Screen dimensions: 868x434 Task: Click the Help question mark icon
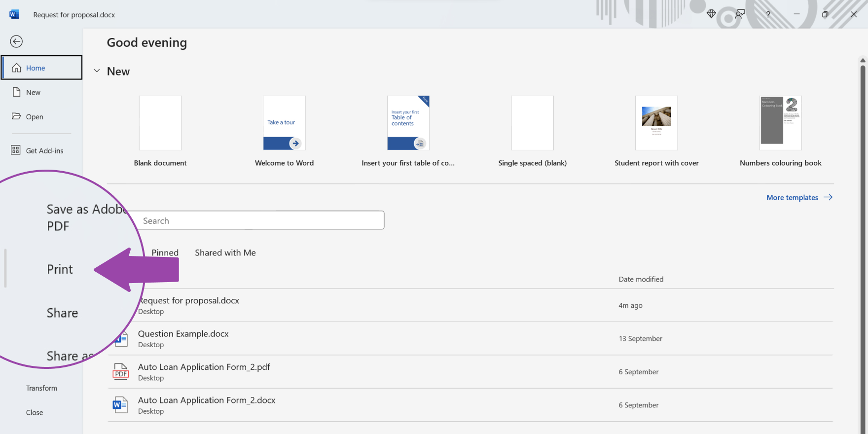tap(768, 14)
